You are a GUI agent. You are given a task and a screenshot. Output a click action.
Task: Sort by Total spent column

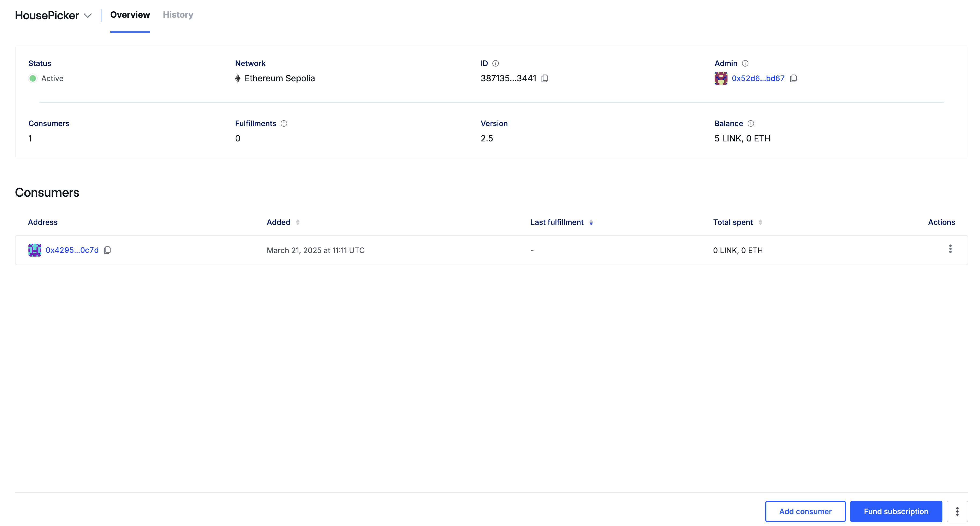(760, 222)
